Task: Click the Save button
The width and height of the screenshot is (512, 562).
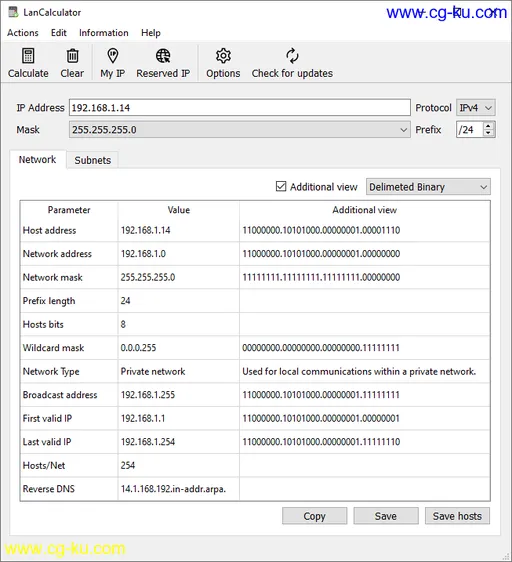Action: pyautogui.click(x=386, y=516)
